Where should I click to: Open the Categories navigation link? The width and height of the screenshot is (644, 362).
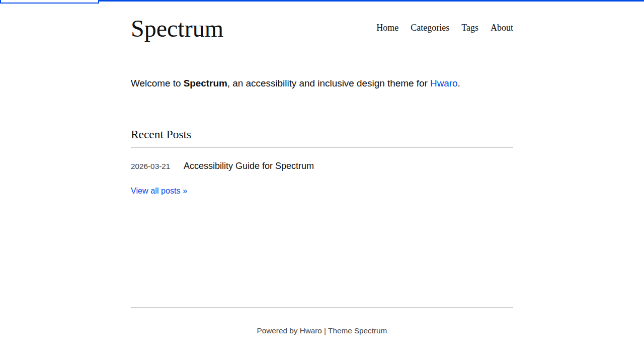click(x=430, y=28)
